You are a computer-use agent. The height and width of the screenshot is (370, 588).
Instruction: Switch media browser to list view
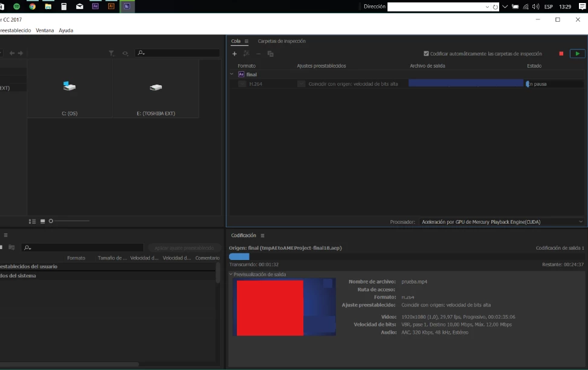pos(32,221)
